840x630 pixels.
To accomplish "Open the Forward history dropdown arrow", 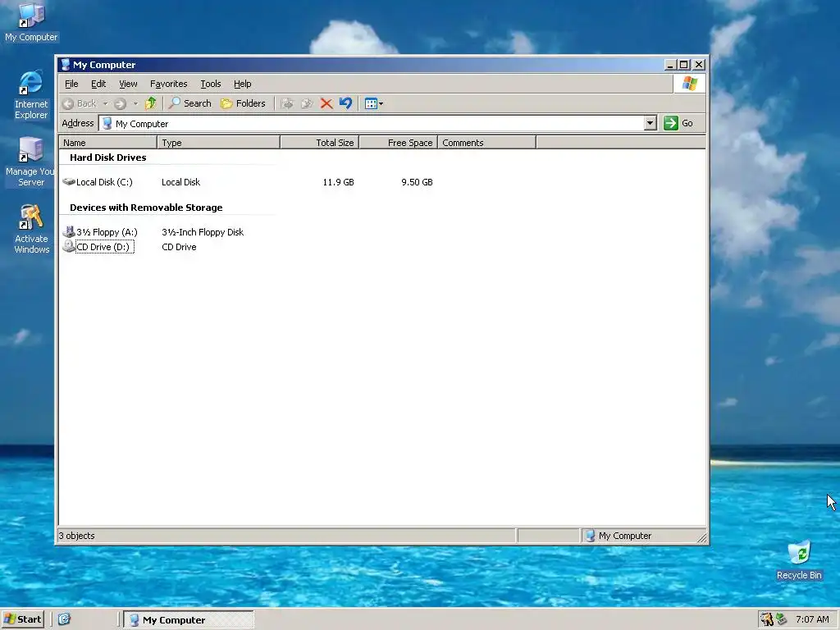I will (135, 103).
